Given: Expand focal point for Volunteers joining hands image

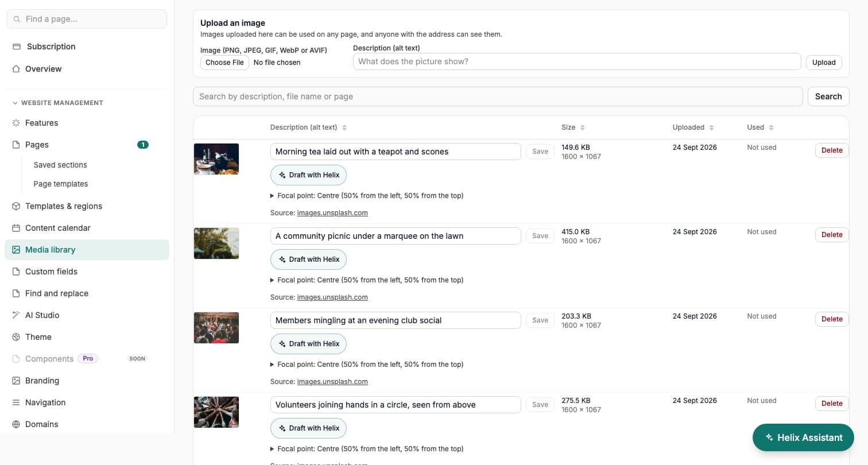Looking at the screenshot, I should point(367,449).
